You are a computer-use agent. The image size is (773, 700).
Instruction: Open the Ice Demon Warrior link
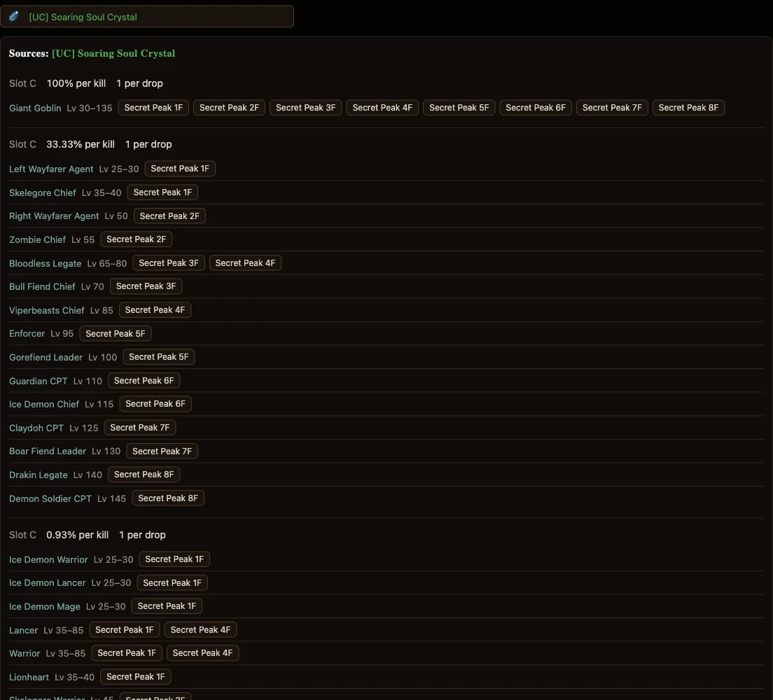coord(48,559)
